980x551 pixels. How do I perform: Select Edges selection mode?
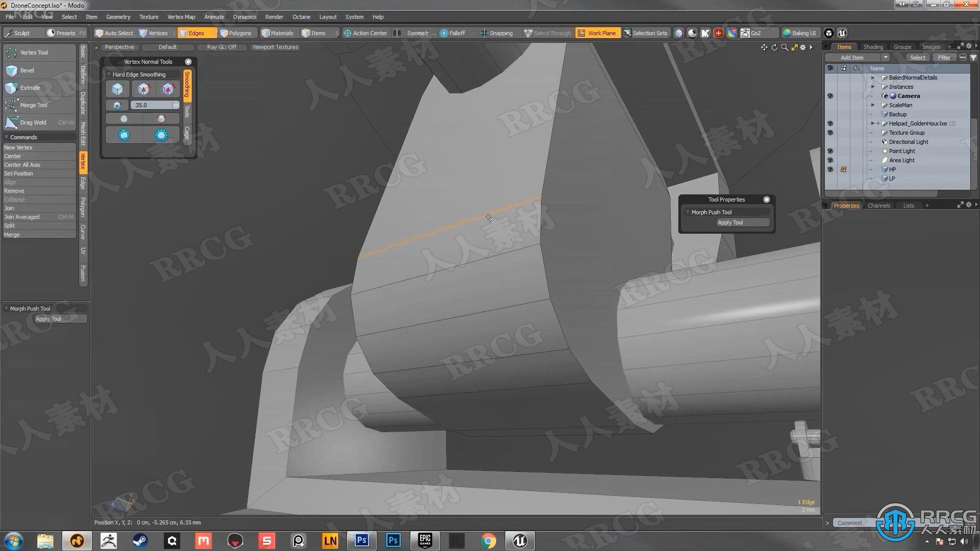[195, 33]
